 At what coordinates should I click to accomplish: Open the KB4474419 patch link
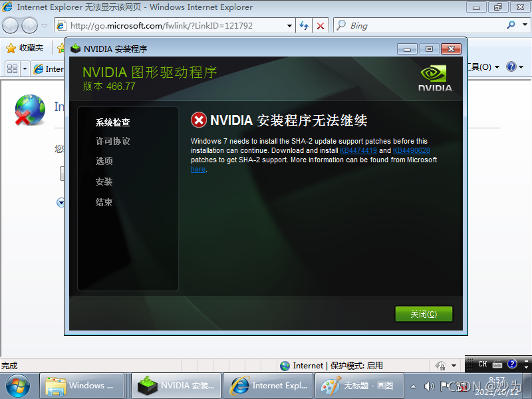click(x=358, y=150)
